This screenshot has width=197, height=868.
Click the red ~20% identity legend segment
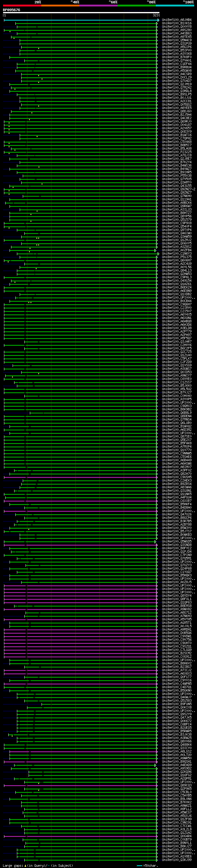pos(22,6)
